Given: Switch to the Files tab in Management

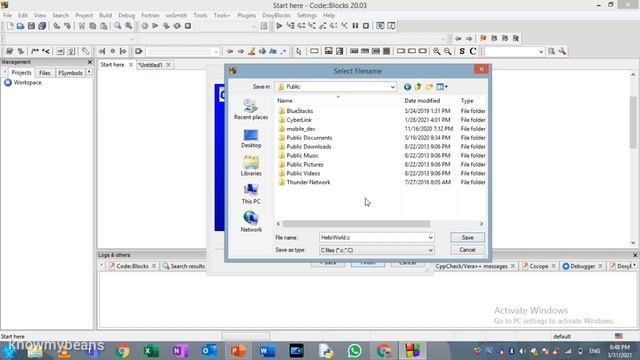Looking at the screenshot, I should tap(44, 73).
